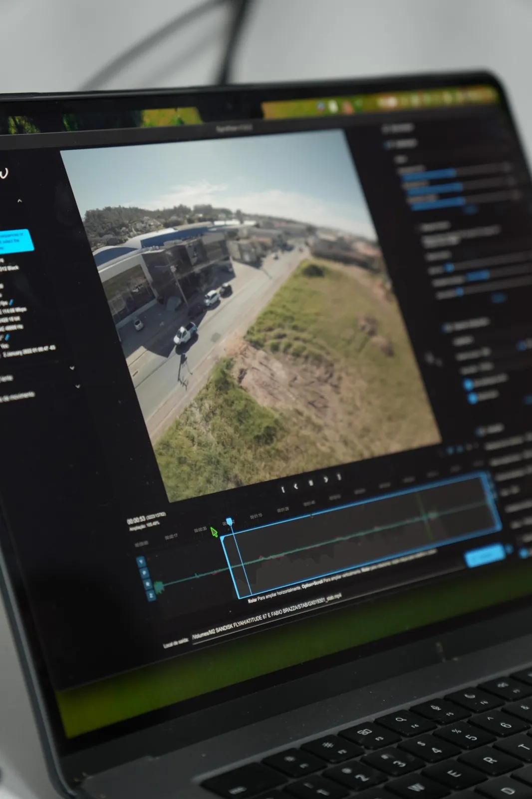This screenshot has height=799, width=532.
Task: Expand the 'de movimento' section chevron
Action: [77, 386]
